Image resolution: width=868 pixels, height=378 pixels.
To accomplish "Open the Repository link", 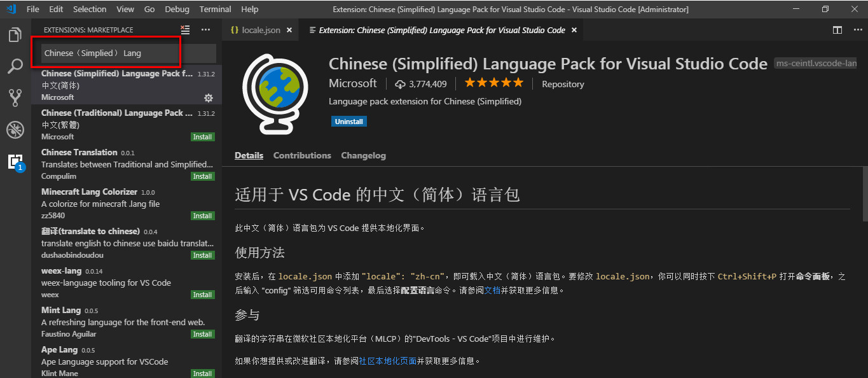I will tap(562, 83).
